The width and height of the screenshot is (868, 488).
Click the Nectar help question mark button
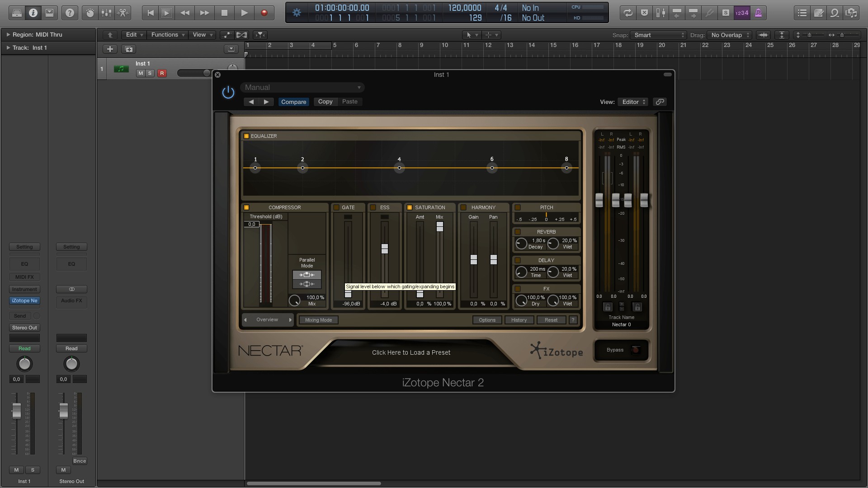573,320
